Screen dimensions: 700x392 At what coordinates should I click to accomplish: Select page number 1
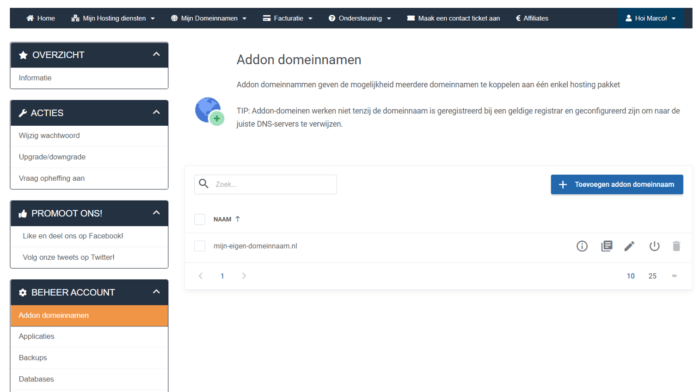pyautogui.click(x=222, y=276)
